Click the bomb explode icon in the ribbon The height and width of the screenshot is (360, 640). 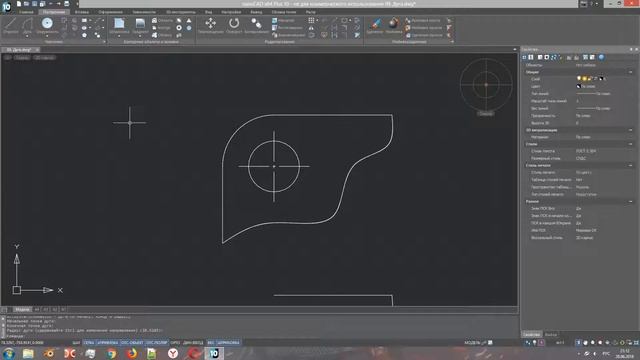pos(393,24)
